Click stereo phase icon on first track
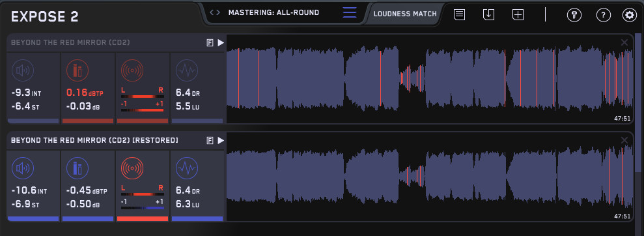This screenshot has height=236, width=644. point(132,70)
